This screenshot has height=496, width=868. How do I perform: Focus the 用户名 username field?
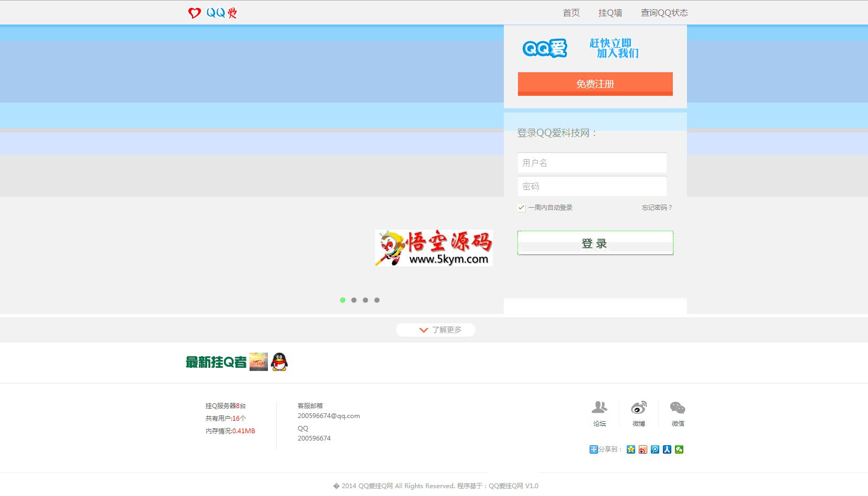[x=592, y=163]
